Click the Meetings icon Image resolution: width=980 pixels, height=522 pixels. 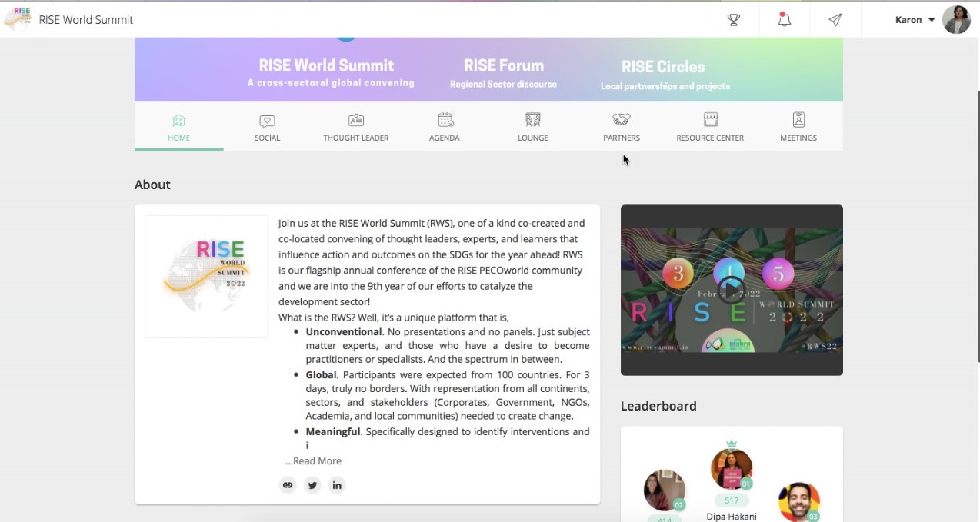[x=798, y=119]
